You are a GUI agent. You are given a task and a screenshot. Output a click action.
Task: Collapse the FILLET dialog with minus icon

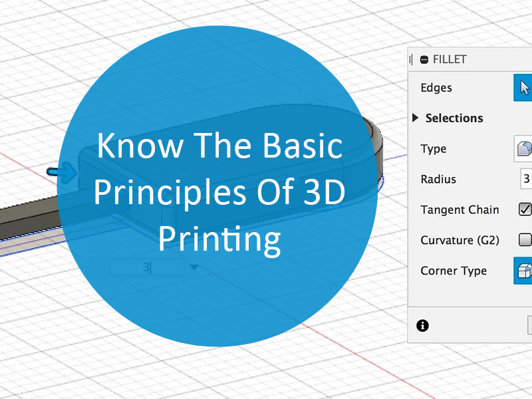(424, 60)
